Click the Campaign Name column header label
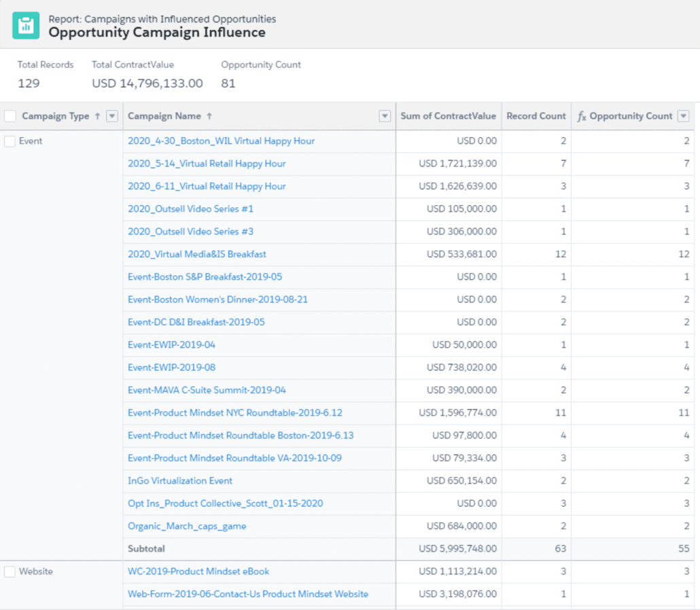The width and height of the screenshot is (700, 610). (x=164, y=116)
